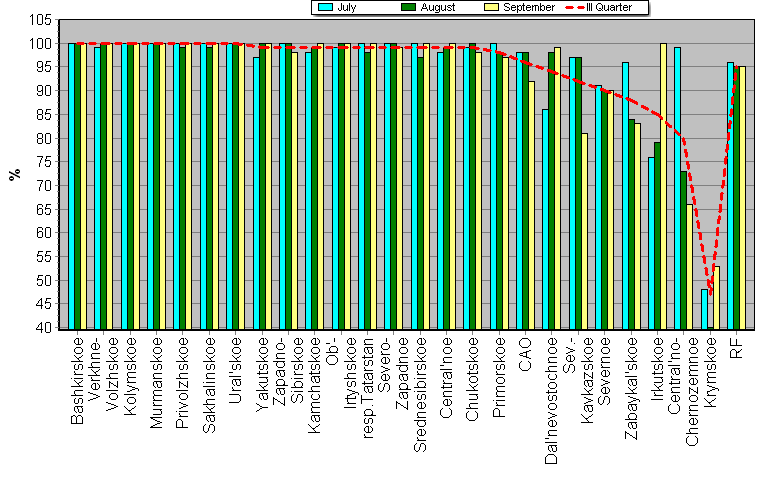Screen dimensions: 777x479
Task: Click the 'Zabaykal'skoe' axis label
Action: (631, 388)
